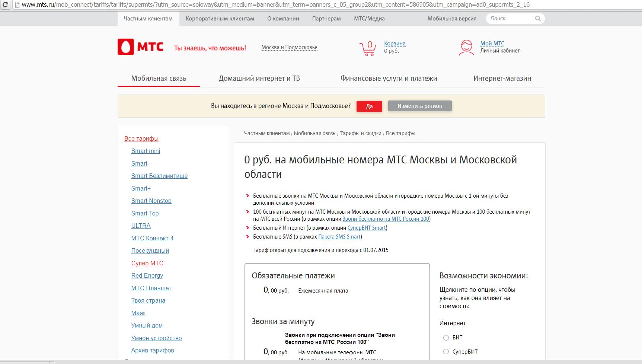Viewport: 642px width, 364px height.
Task: Open the Red Energy tariff link
Action: pos(147,275)
